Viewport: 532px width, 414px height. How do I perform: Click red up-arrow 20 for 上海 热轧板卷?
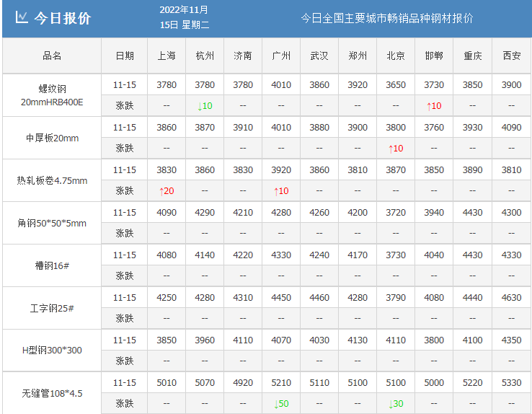(166, 191)
